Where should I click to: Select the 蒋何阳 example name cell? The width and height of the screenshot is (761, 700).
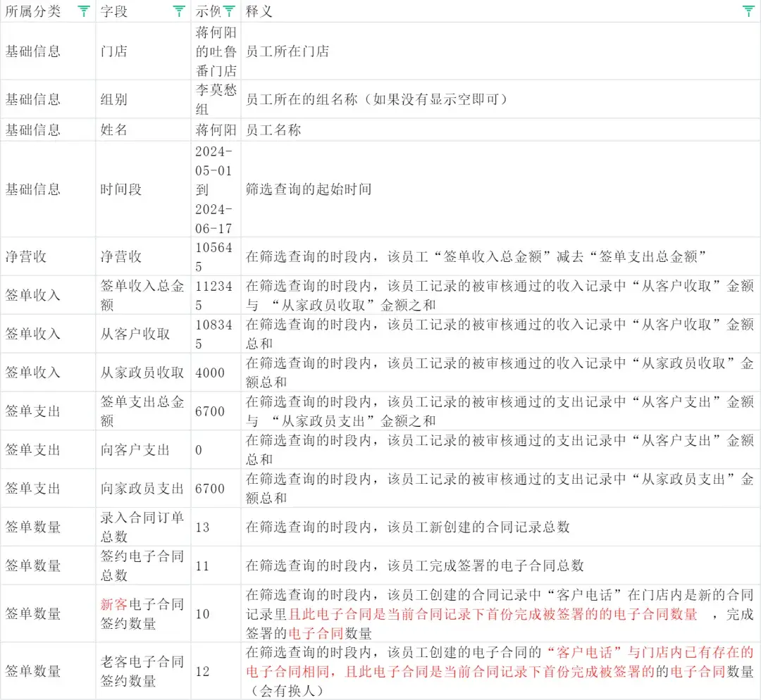(x=216, y=130)
